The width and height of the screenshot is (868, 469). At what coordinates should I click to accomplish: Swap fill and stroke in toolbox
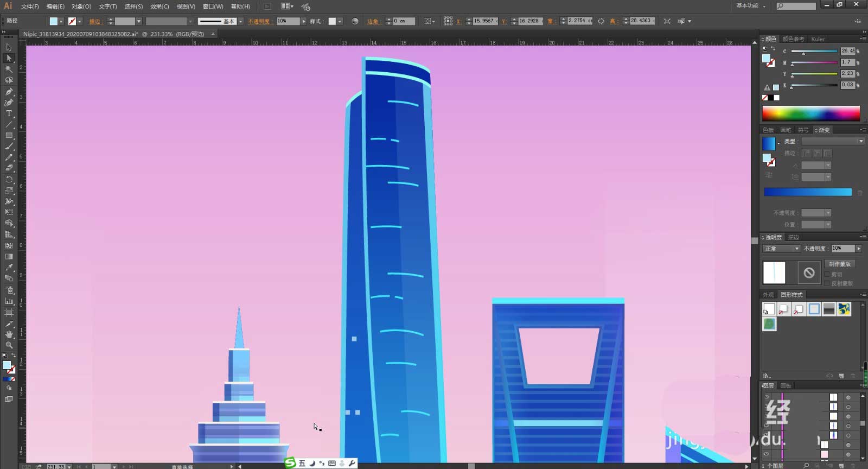tap(14, 355)
